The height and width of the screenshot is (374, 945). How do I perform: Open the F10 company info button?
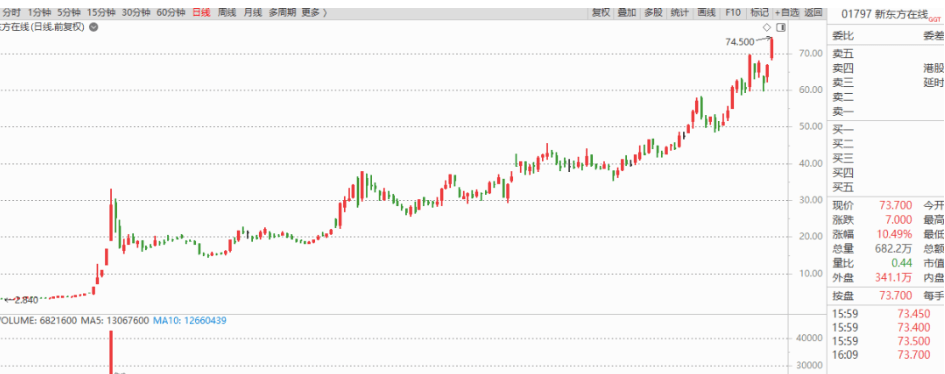[x=733, y=12]
